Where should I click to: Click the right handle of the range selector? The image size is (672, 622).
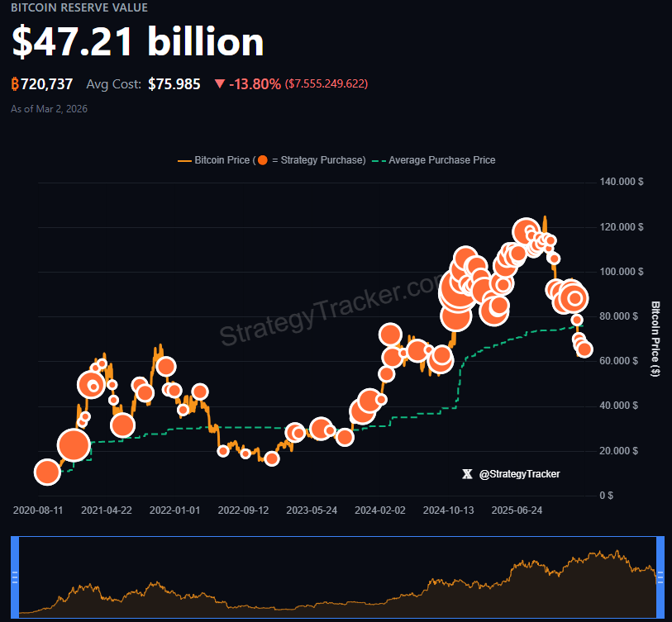[659, 576]
